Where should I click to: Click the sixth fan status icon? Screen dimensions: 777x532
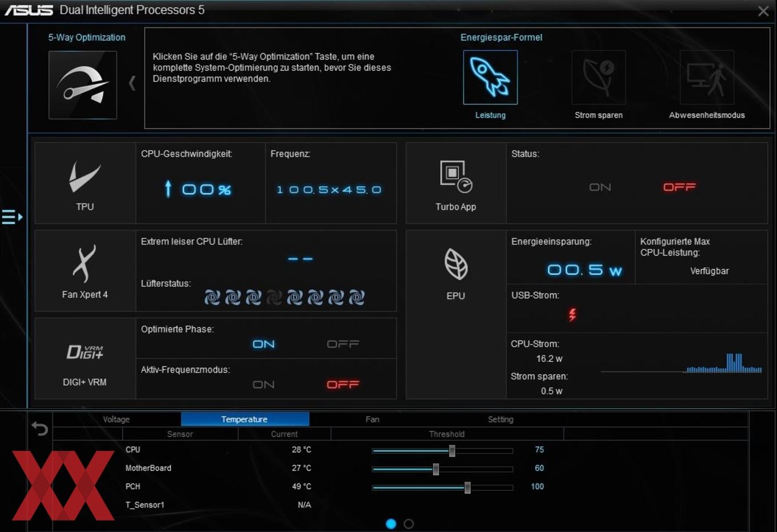[315, 297]
